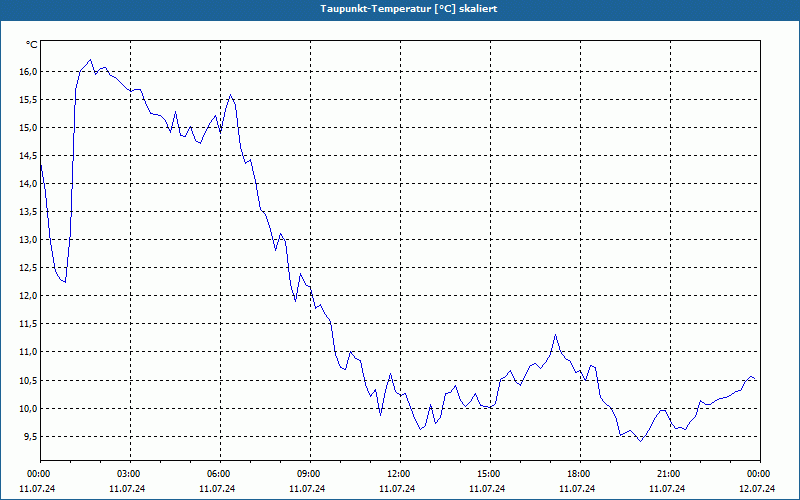This screenshot has width=800, height=500.
Task: Click the 21:00 time axis label
Action: pos(670,474)
